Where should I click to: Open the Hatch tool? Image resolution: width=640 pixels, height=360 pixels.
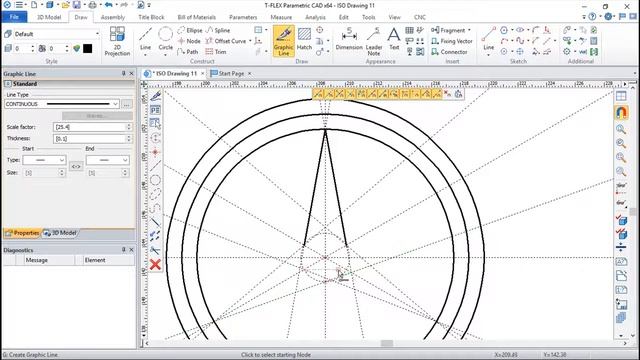point(304,40)
